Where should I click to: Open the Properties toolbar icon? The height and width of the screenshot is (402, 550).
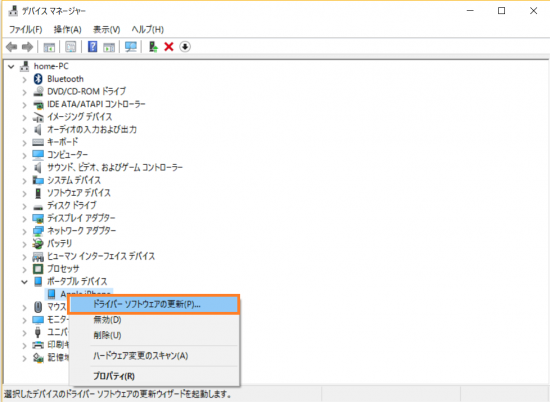click(x=71, y=47)
